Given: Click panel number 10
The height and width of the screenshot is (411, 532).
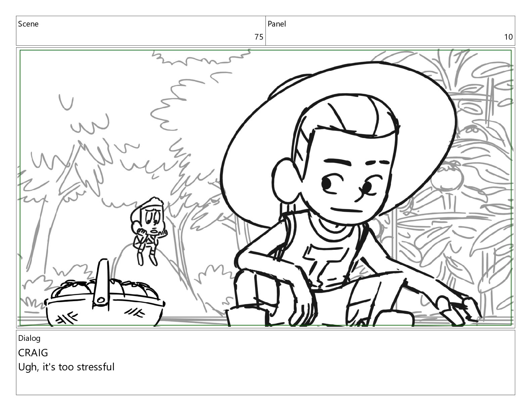Looking at the screenshot, I should [508, 37].
